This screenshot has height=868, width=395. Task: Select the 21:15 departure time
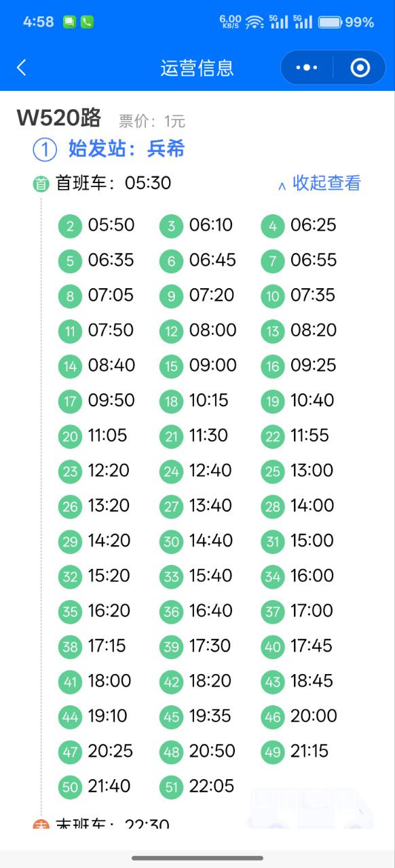pos(309,751)
